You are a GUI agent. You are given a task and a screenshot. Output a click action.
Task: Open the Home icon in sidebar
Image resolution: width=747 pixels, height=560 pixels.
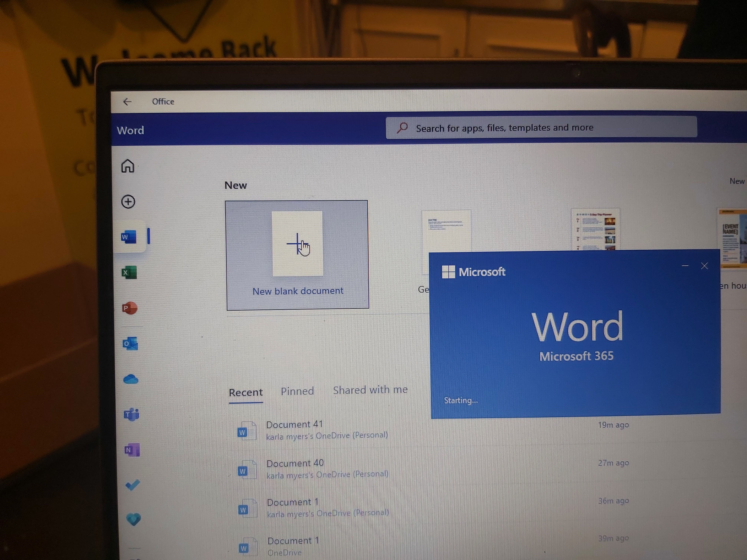coord(128,166)
